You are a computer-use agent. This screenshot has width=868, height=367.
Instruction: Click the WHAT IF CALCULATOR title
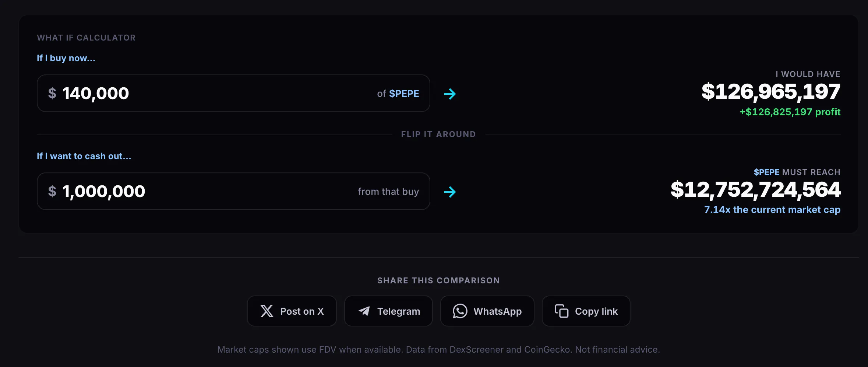pyautogui.click(x=86, y=38)
